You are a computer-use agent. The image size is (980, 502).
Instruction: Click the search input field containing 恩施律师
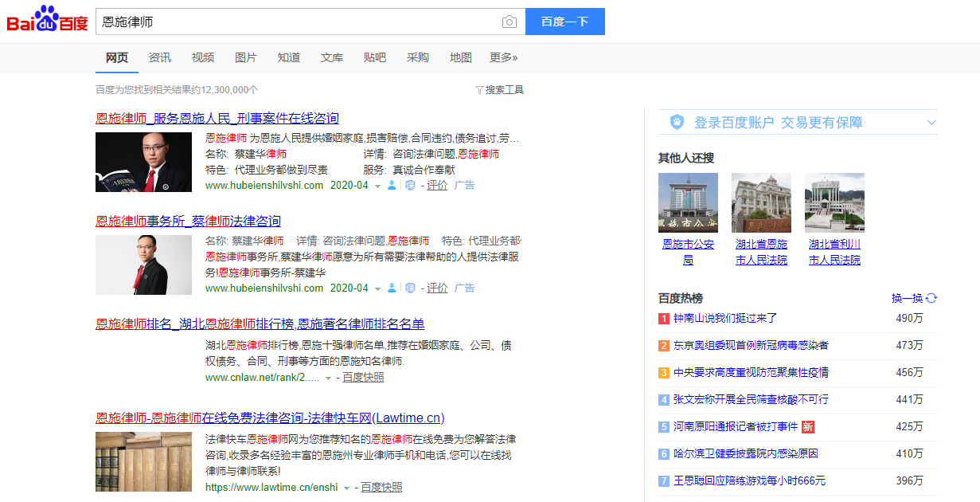[295, 22]
